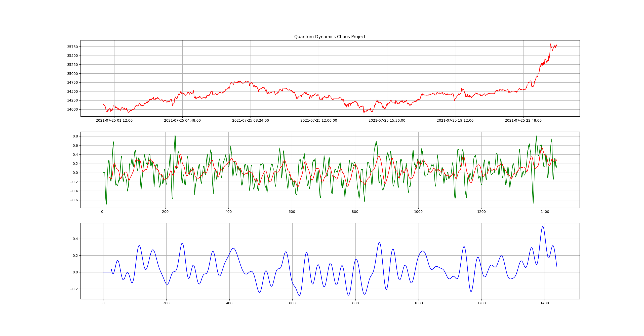Select the '2021-07-25 19:12:00' time label
Viewport: 644px width, 336px height.
455,120
